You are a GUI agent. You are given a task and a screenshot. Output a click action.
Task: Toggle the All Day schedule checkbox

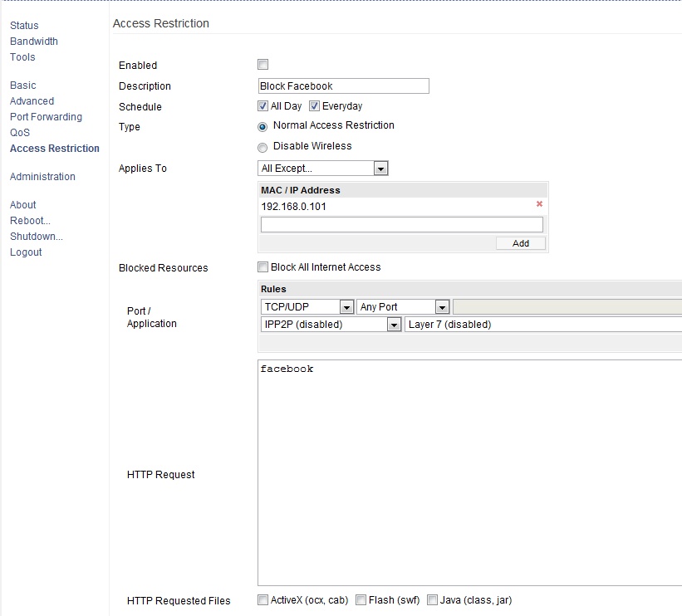point(263,106)
